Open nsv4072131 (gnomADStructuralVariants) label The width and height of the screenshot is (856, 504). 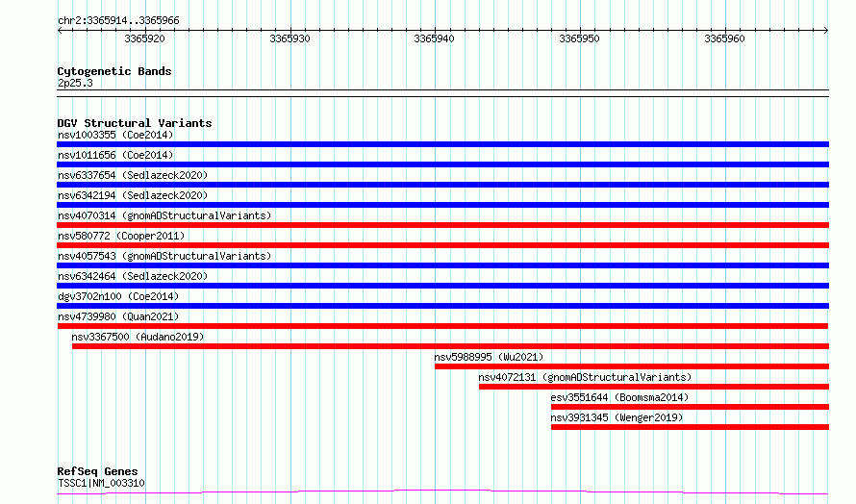tap(585, 377)
